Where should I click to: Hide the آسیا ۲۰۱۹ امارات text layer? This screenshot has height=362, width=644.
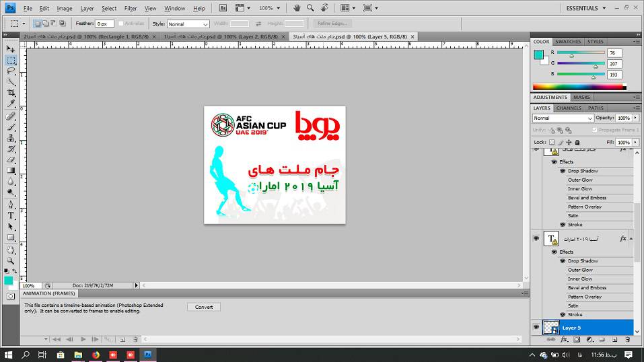[536, 238]
